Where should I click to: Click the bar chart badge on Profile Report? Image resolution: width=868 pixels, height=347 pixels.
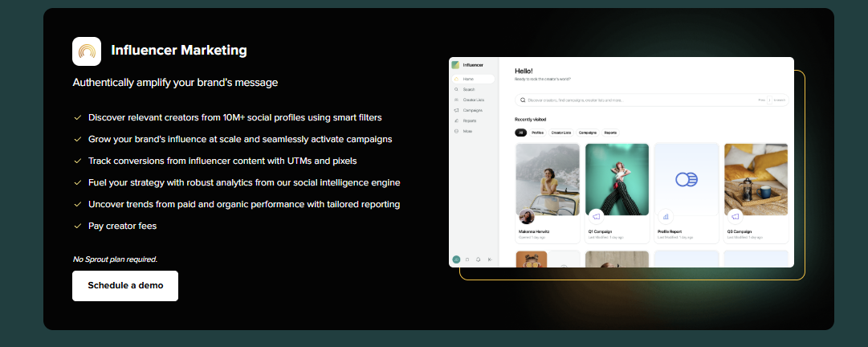[666, 216]
